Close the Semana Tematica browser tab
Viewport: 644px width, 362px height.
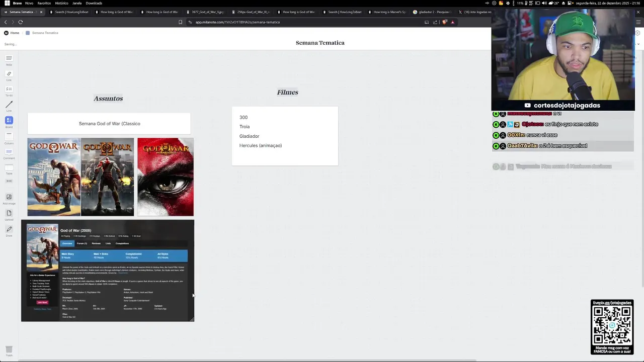pos(41,12)
